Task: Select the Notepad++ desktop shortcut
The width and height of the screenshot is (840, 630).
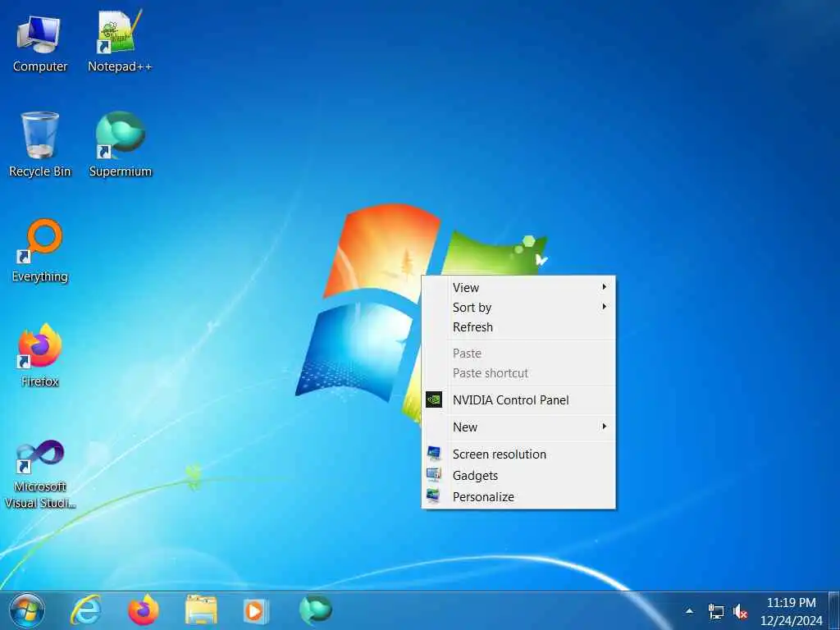Action: tap(120, 43)
